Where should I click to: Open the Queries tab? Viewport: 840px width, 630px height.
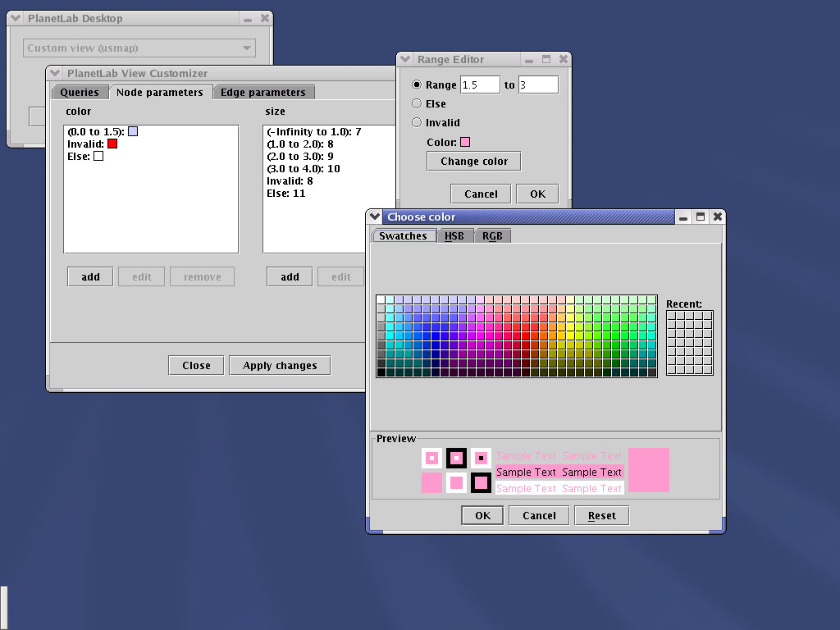pyautogui.click(x=80, y=93)
